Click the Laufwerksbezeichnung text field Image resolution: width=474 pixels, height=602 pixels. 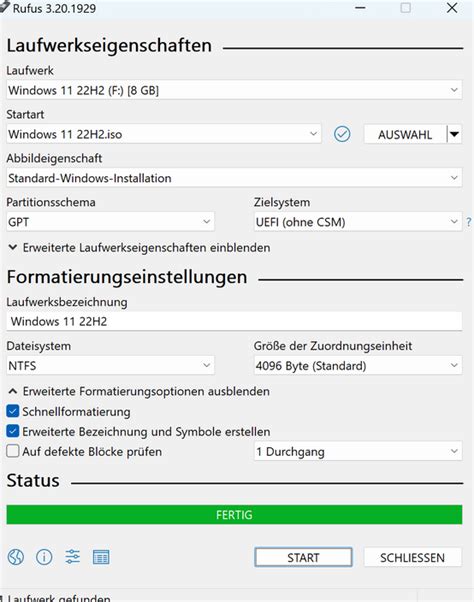click(x=234, y=321)
